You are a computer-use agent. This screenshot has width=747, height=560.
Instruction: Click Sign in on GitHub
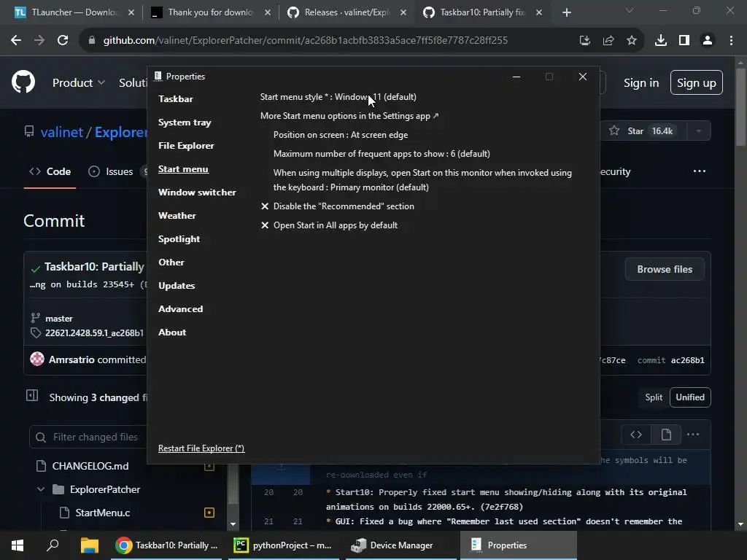pyautogui.click(x=641, y=83)
